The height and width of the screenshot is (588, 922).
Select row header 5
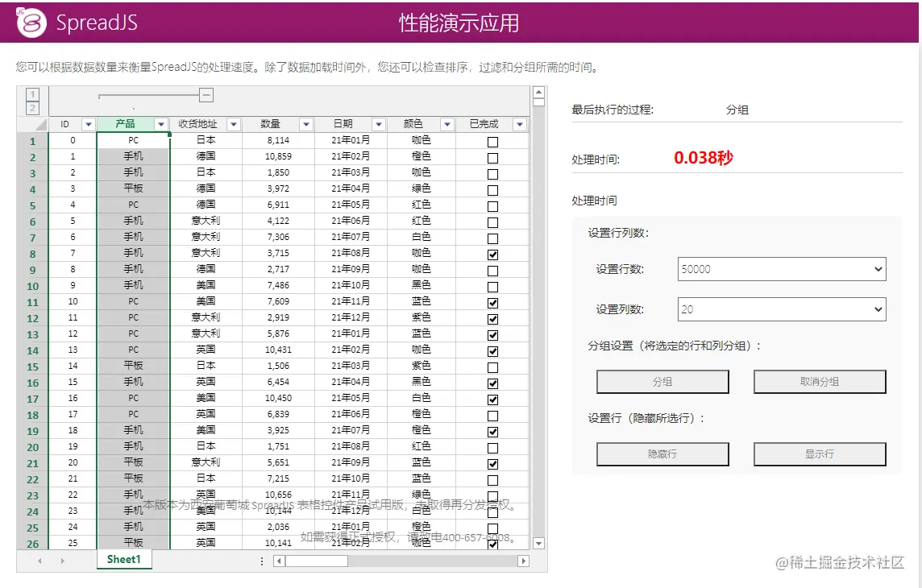[x=32, y=205]
